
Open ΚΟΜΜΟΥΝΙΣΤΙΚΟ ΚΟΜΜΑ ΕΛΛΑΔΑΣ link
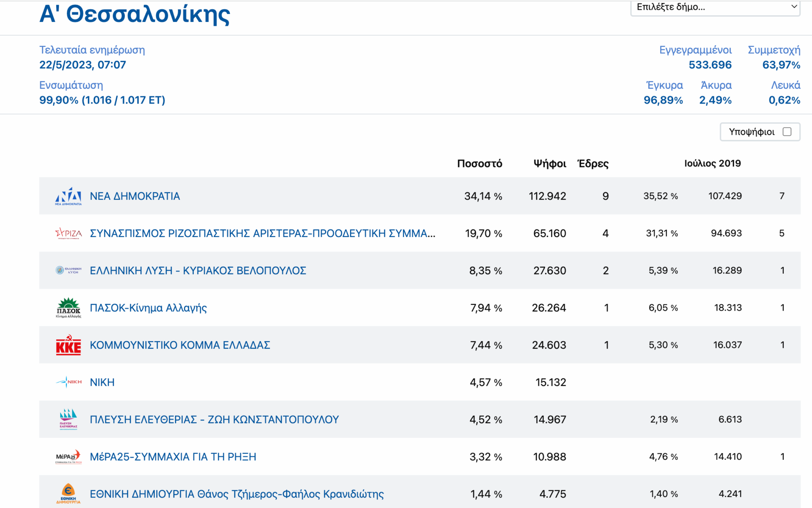180,345
